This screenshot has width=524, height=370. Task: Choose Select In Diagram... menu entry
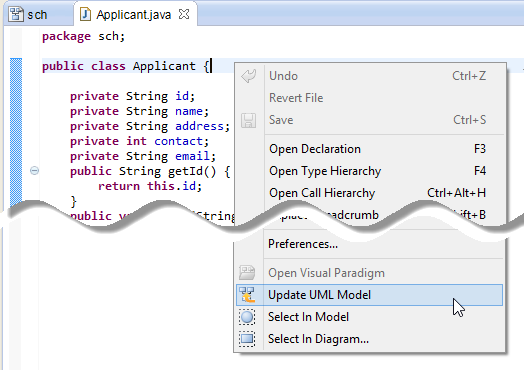coord(370,339)
